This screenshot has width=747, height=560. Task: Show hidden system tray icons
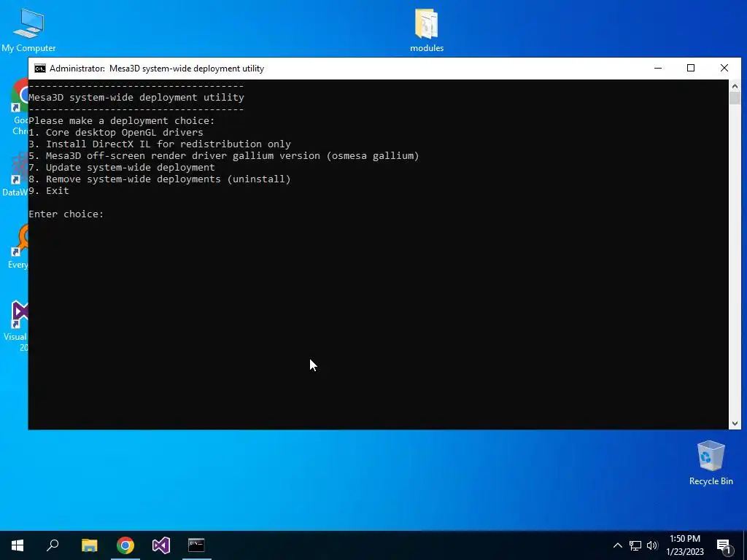tap(617, 545)
